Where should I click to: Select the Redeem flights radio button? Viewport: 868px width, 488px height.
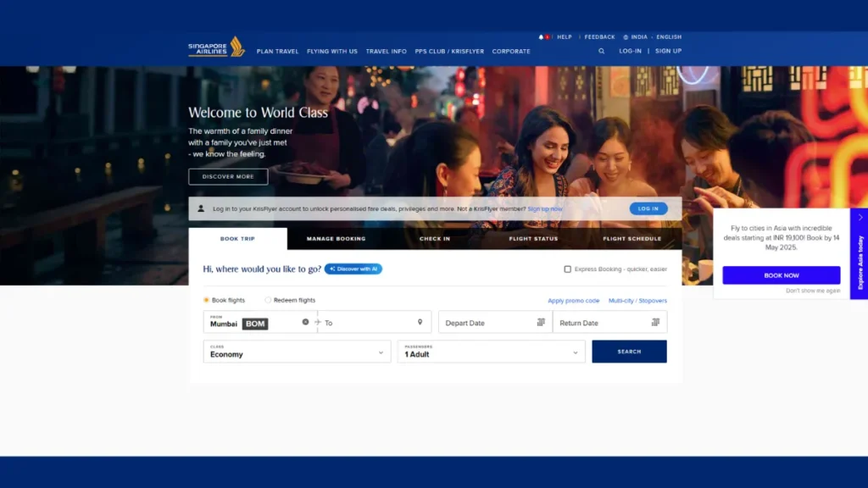[x=269, y=301]
